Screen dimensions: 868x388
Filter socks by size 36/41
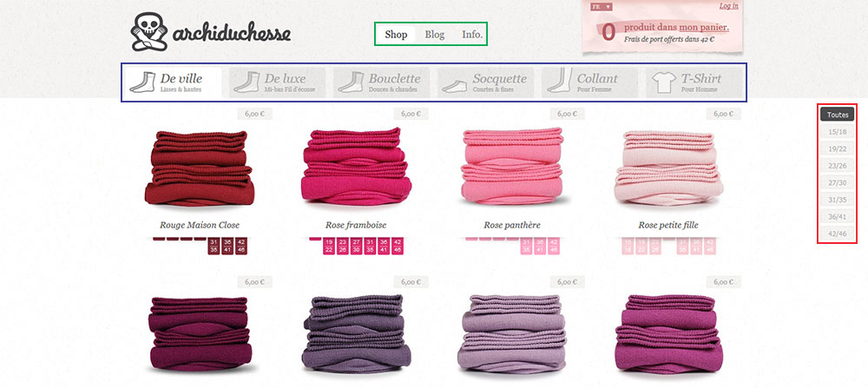point(837,216)
